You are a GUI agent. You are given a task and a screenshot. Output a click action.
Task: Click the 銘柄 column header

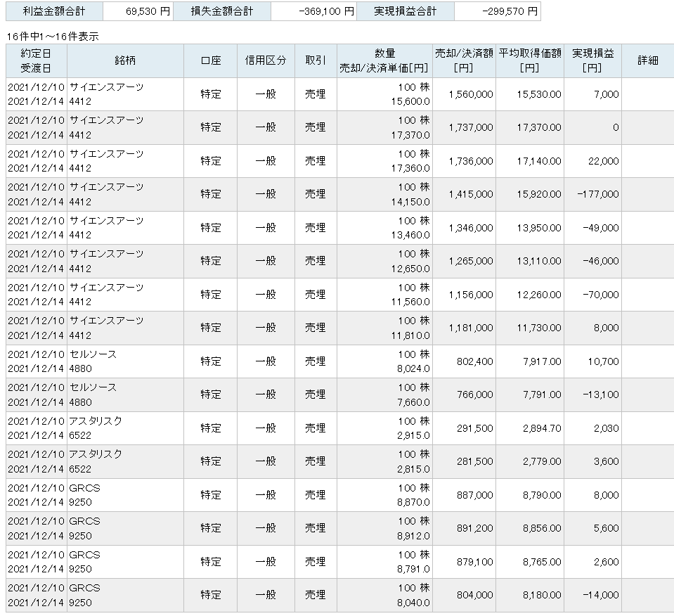click(125, 60)
